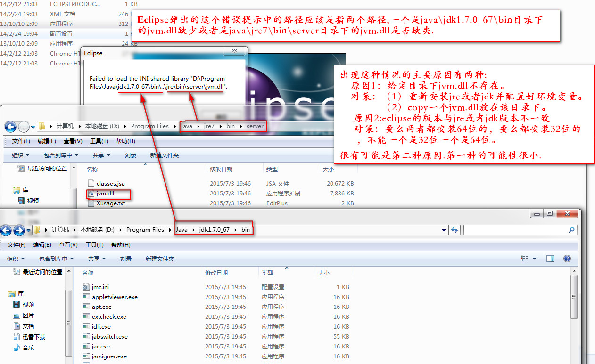Select the extcheck.exe file icon
The width and height of the screenshot is (595, 364).
coord(86,316)
